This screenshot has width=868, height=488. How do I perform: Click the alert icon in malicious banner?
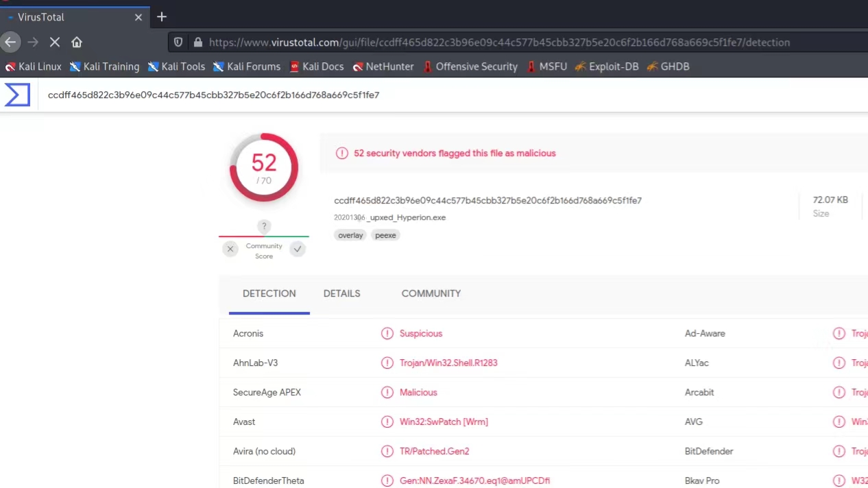pyautogui.click(x=341, y=153)
